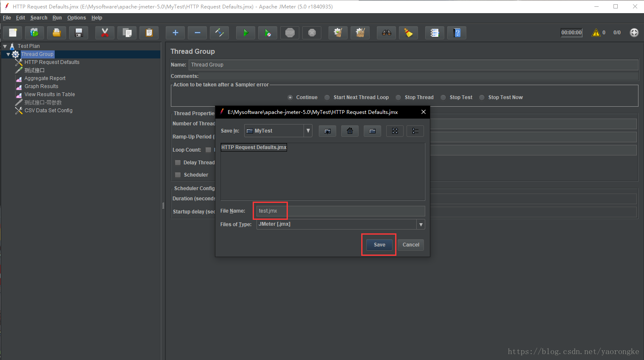Click the warning triangle log errors icon
644x360 pixels.
[x=596, y=33]
